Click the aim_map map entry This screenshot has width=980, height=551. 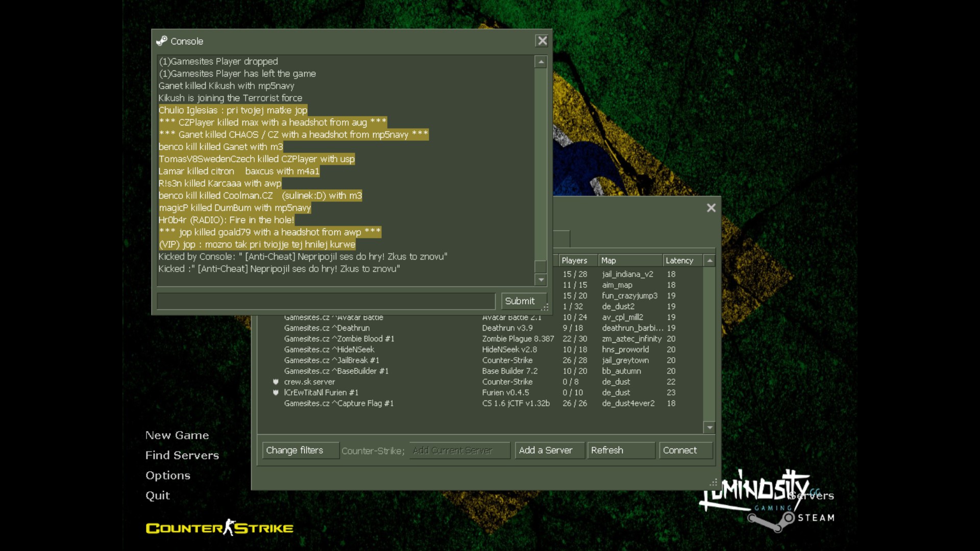617,285
